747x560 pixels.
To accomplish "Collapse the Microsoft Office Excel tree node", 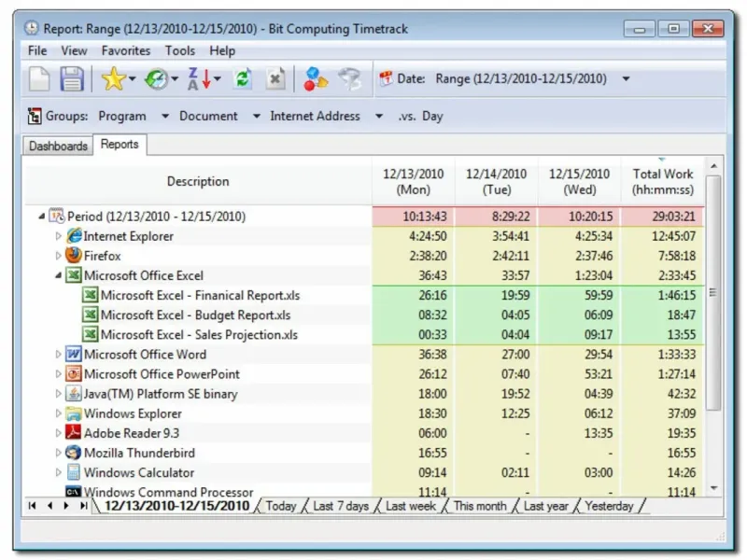I will tap(59, 275).
